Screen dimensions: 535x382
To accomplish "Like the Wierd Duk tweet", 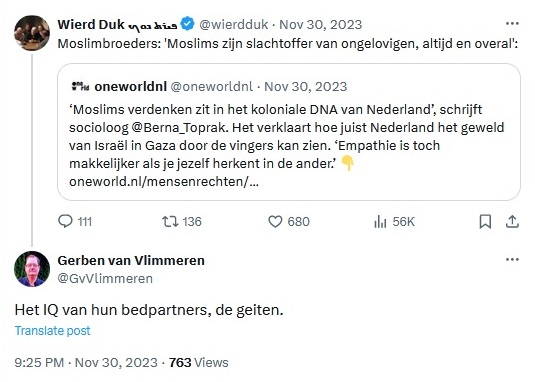I will [x=275, y=221].
